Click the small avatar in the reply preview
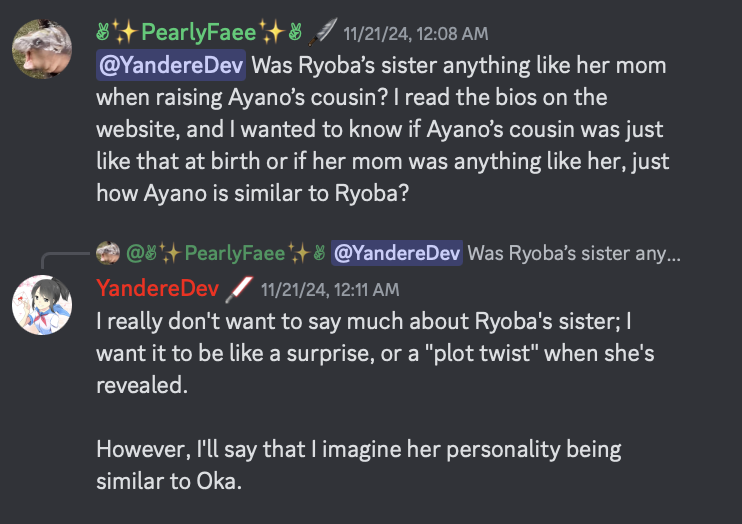The width and height of the screenshot is (742, 524). (107, 253)
